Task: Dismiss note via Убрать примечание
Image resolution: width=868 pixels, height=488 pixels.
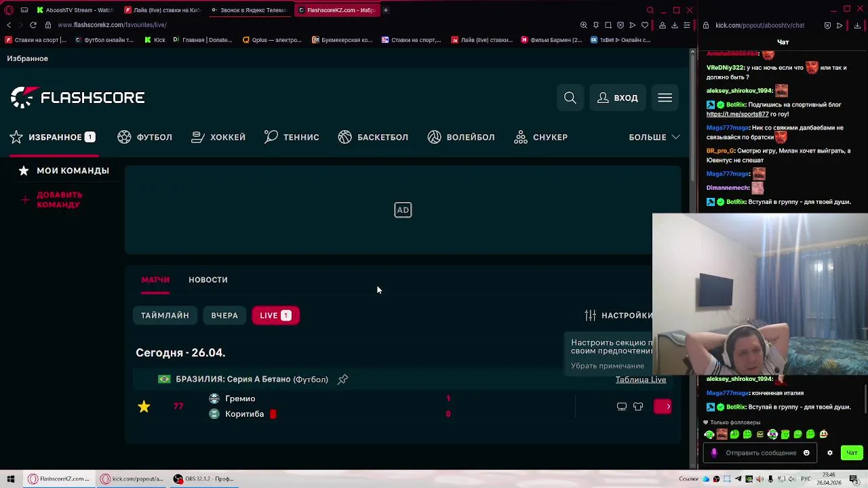Action: (608, 366)
